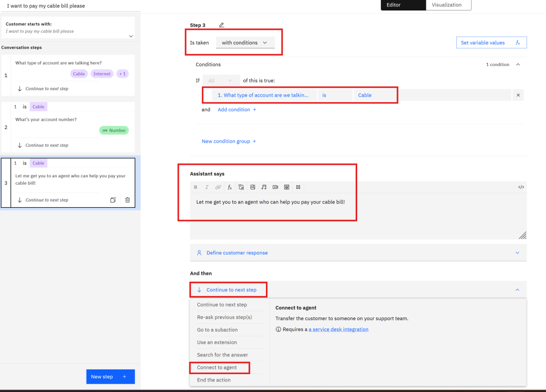
Task: Click the '+1' chip in step 1
Action: pyautogui.click(x=123, y=74)
